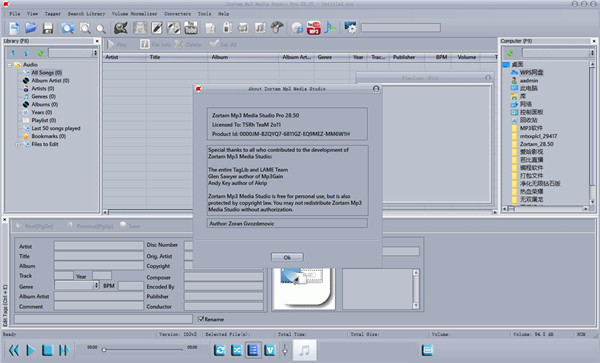Toggle the playlist view button
Image resolution: width=600 pixels, height=363 pixels.
253,350
